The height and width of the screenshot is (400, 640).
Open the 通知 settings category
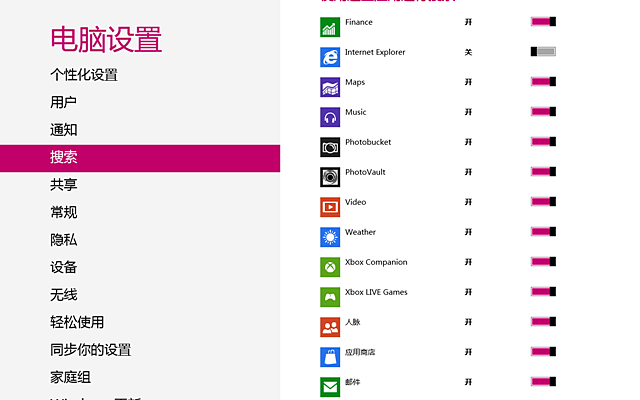[63, 130]
